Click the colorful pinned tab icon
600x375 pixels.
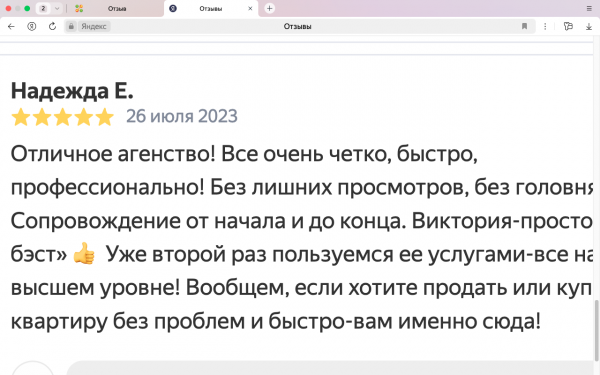pos(79,8)
